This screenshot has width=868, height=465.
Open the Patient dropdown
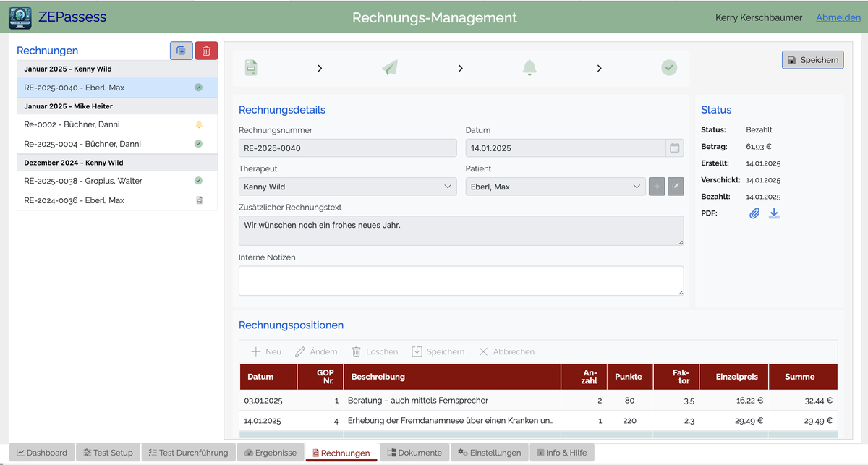(x=556, y=187)
